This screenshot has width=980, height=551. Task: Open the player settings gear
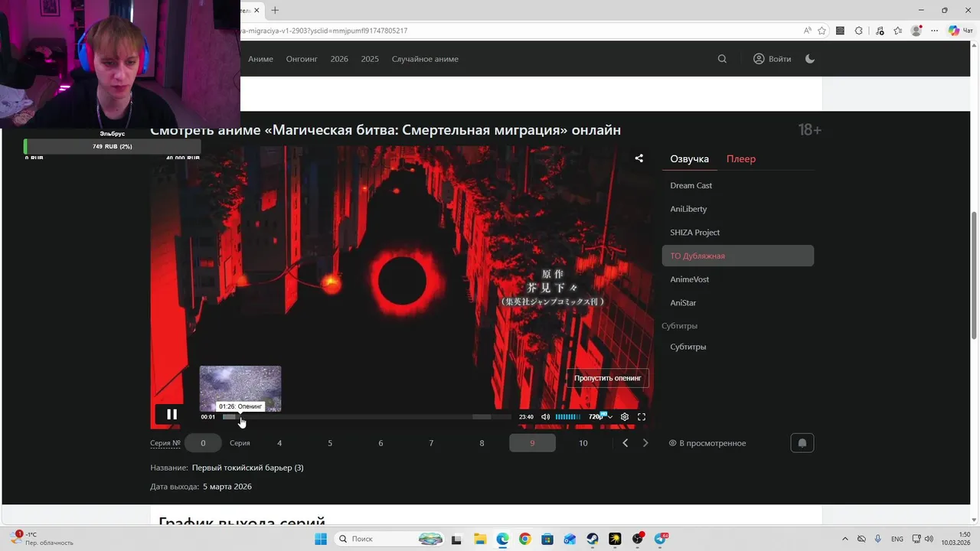pos(625,417)
